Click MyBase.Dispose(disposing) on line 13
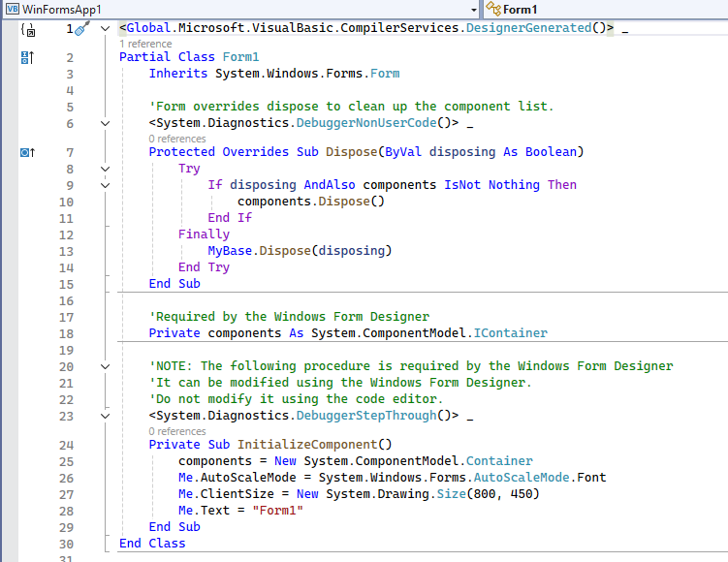Image resolution: width=728 pixels, height=562 pixels. (300, 251)
